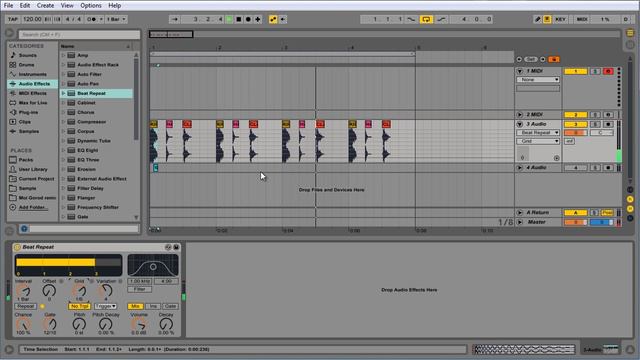This screenshot has width=640, height=360.
Task: Fold the 3 Audio track
Action: 520,124
